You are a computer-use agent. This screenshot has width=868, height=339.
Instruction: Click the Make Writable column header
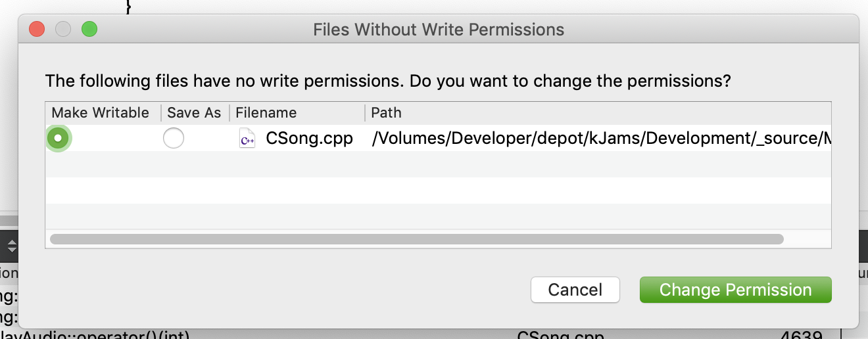point(101,112)
